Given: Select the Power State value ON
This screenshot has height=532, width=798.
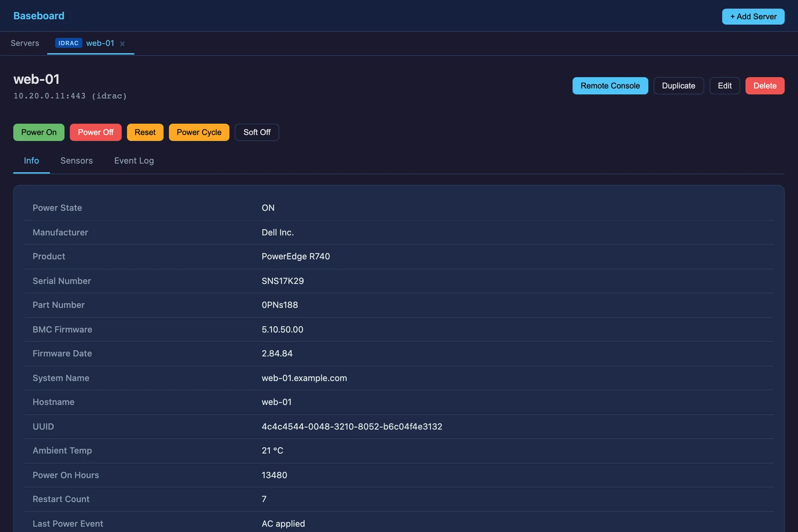Looking at the screenshot, I should click(x=268, y=208).
